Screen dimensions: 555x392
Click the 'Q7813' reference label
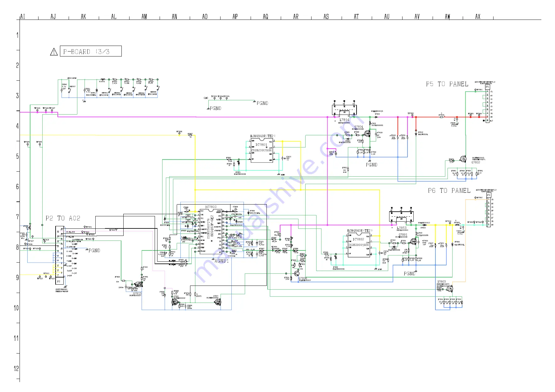(137, 293)
